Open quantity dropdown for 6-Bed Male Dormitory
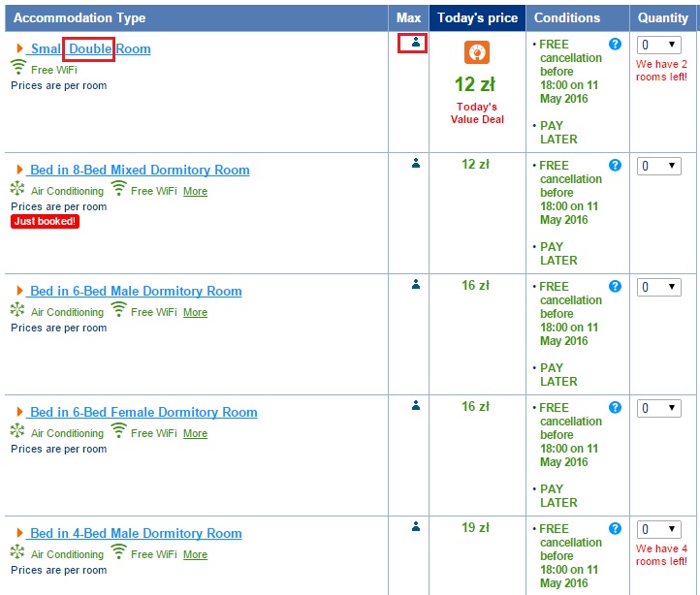 tap(659, 287)
